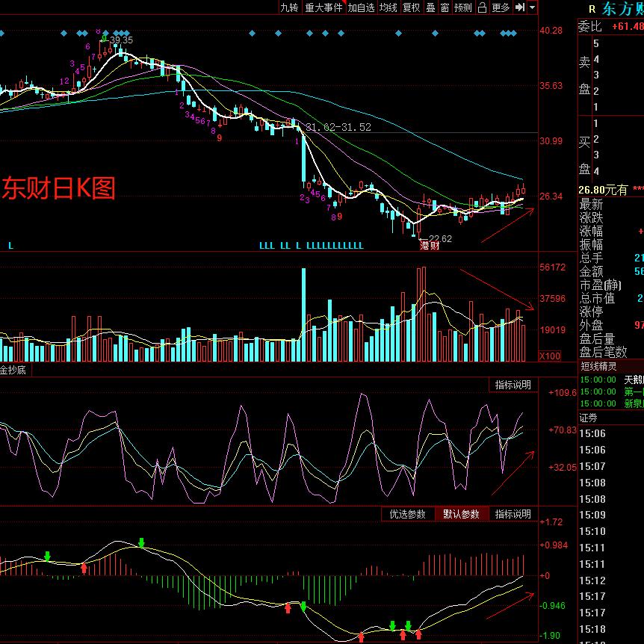This screenshot has width=644, height=644.
Task: Click the lock icon in top toolbar
Action: pos(482,7)
